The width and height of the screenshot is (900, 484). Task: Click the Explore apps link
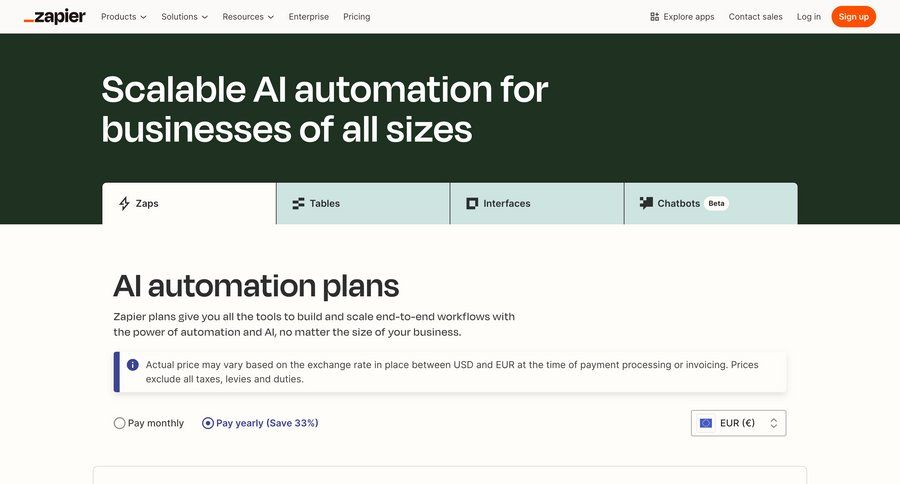coord(682,17)
